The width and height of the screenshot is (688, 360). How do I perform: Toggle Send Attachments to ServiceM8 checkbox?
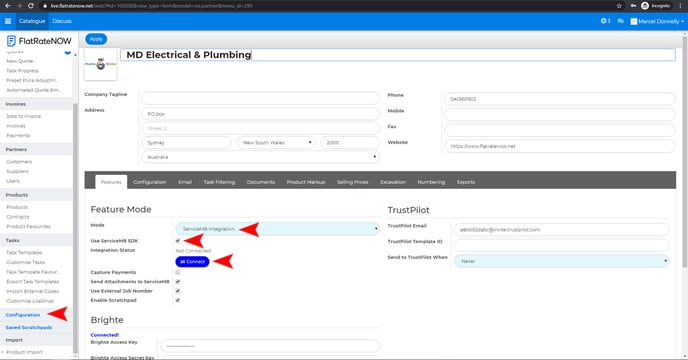coord(178,281)
